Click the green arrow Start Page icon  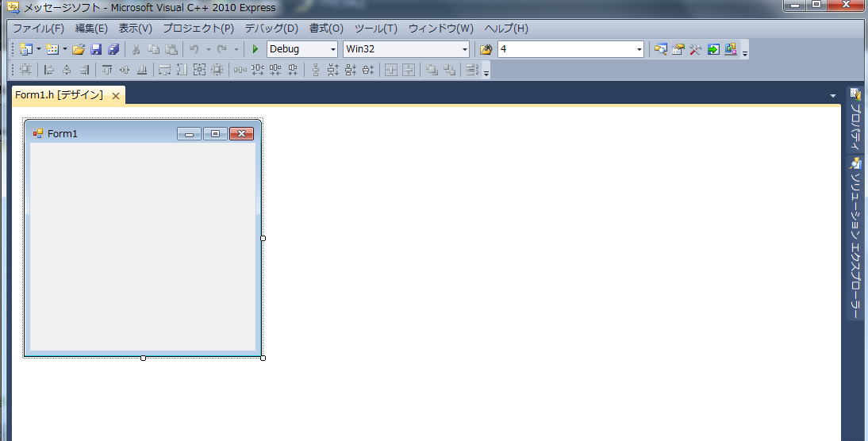(713, 49)
